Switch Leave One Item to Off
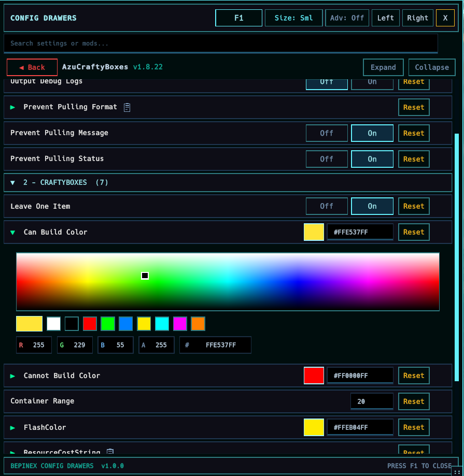The image size is (464, 476). tap(327, 206)
